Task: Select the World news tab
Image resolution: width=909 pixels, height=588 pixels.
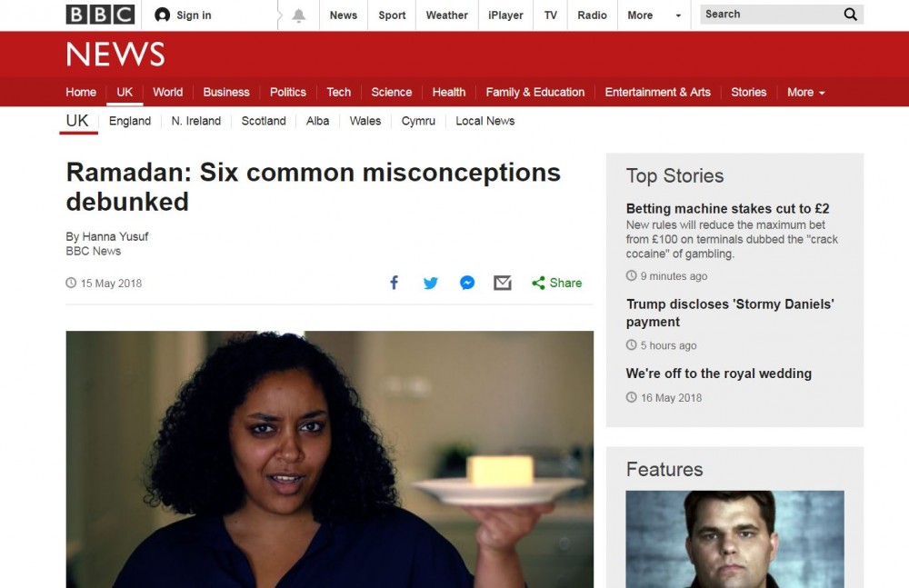Action: [167, 92]
